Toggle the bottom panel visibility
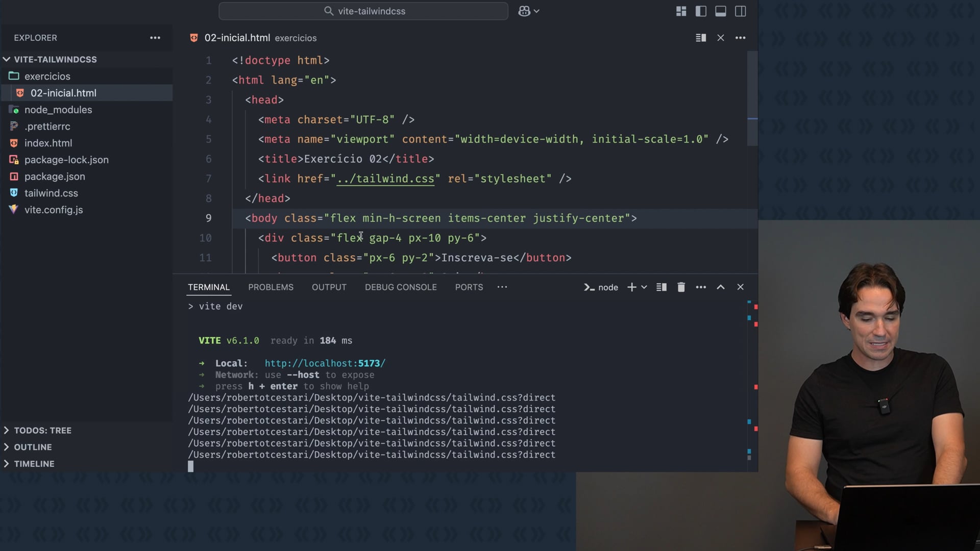Screen dimensions: 980x551 pos(721,11)
